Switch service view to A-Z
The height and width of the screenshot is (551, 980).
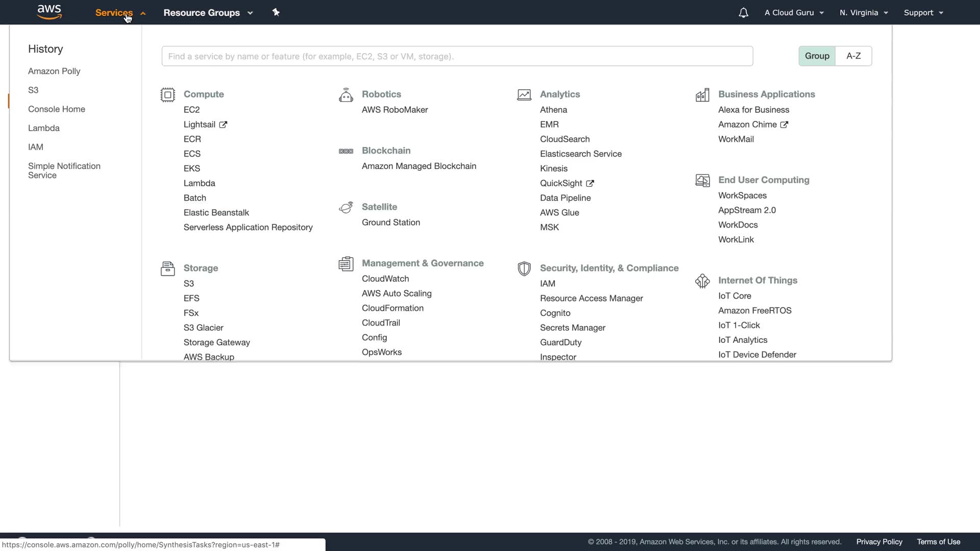pyautogui.click(x=853, y=56)
